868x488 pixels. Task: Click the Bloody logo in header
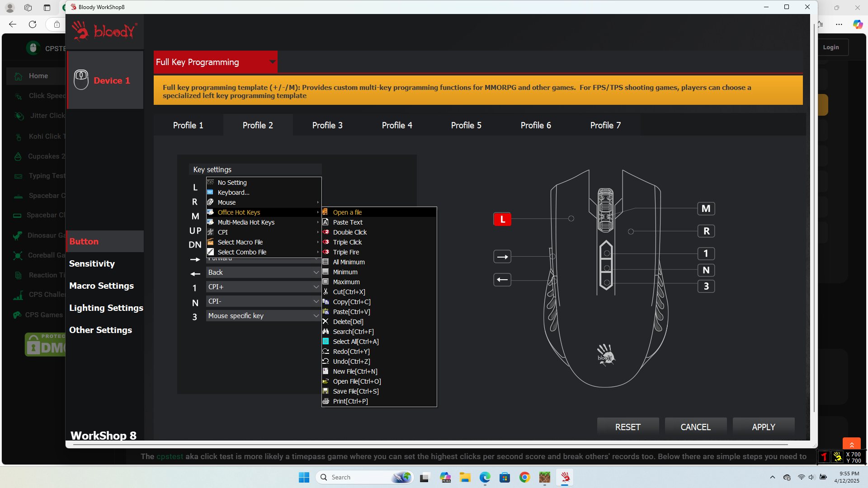point(104,31)
